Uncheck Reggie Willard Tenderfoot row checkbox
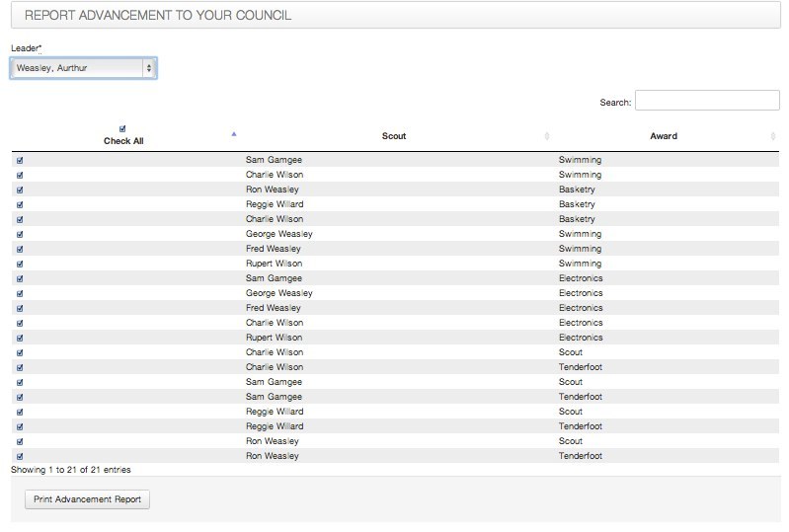 [x=20, y=426]
